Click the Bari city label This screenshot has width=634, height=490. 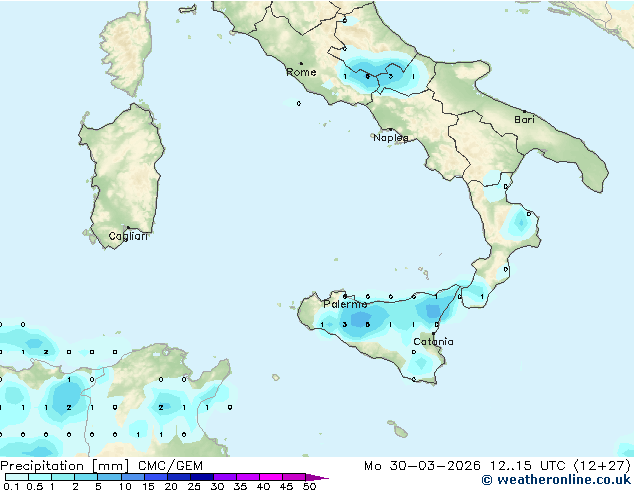524,120
